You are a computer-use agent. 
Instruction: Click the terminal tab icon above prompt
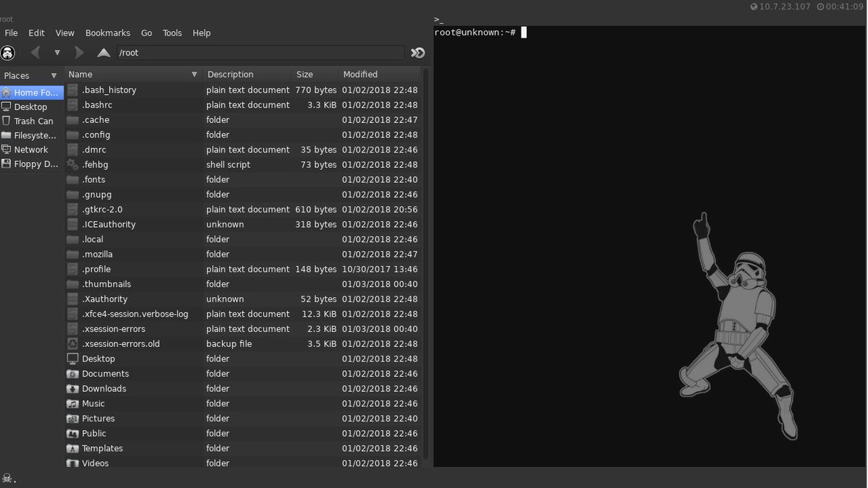[438, 19]
